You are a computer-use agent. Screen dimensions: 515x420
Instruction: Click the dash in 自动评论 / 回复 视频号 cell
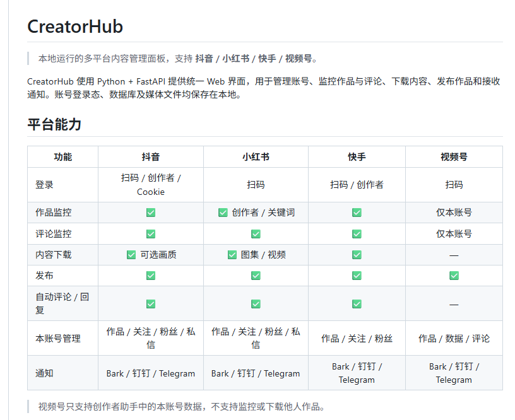pyautogui.click(x=454, y=305)
